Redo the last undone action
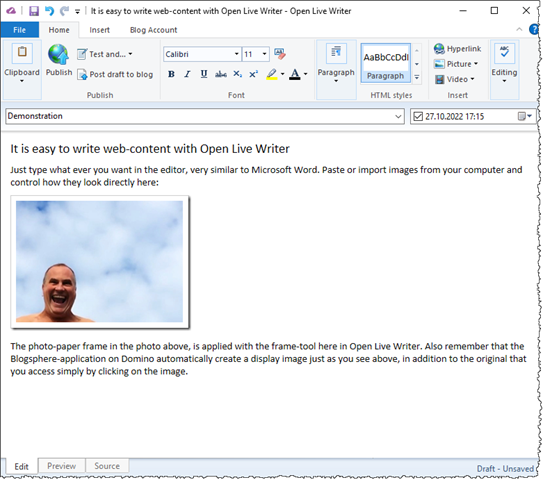Image resolution: width=543 pixels, height=480 pixels. tap(64, 11)
